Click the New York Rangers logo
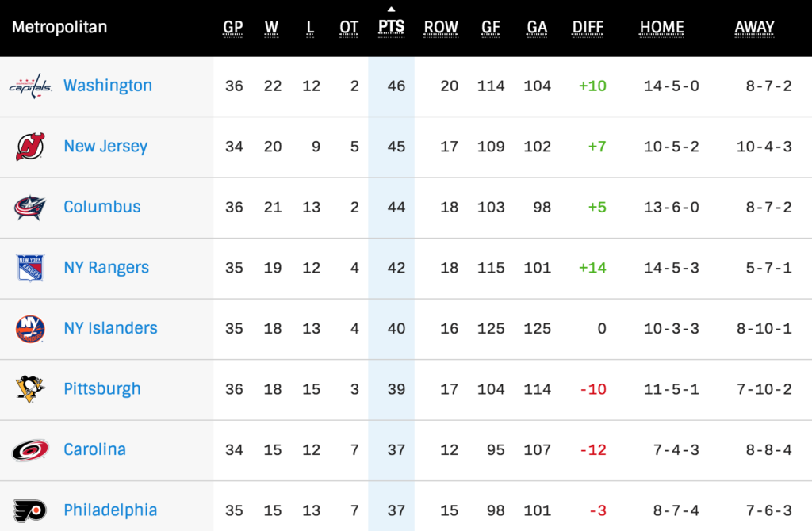Screen dimensions: 812x531 pyautogui.click(x=30, y=268)
